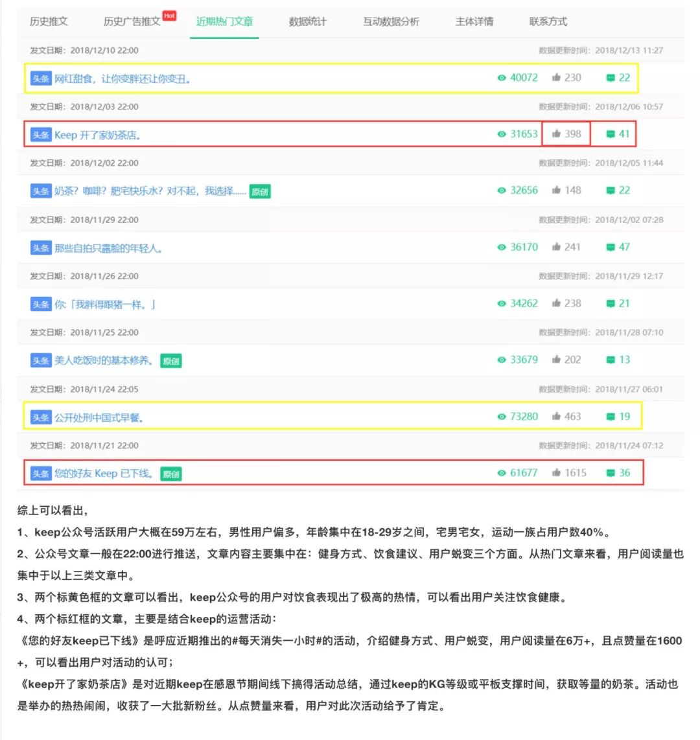Click 发文日期: 2018/11/21 22:00

(x=84, y=446)
